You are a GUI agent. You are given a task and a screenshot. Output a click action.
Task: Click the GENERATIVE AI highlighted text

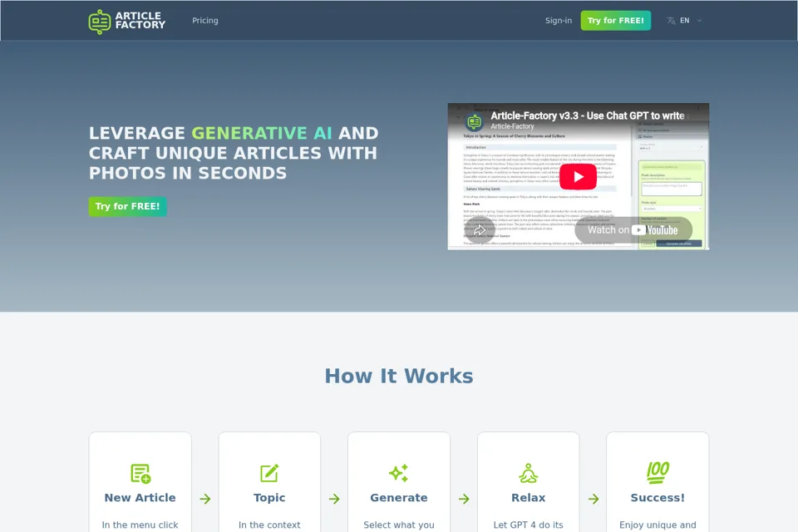[x=262, y=133]
